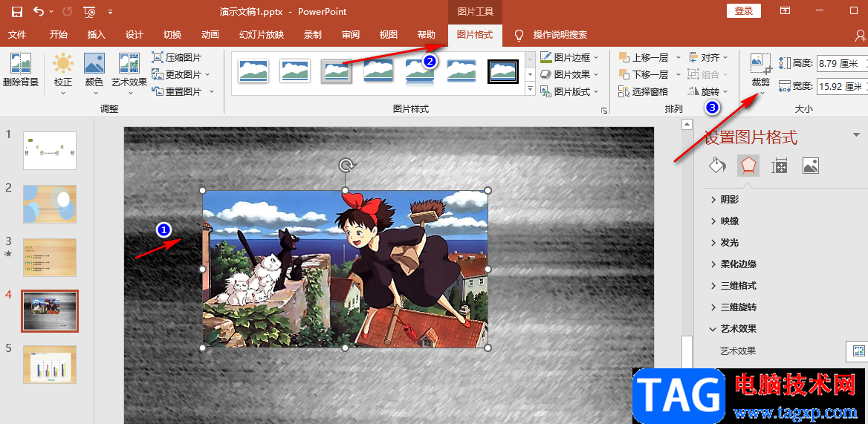Open Selection Pane (选择窗格)
Image resolution: width=868 pixels, height=424 pixels.
click(644, 91)
